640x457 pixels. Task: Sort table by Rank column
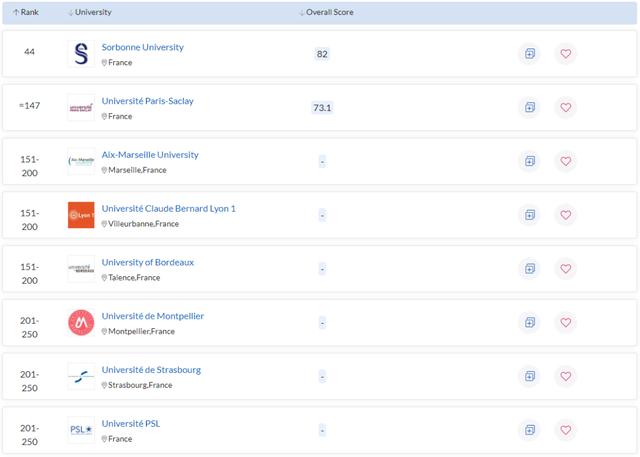coord(25,12)
